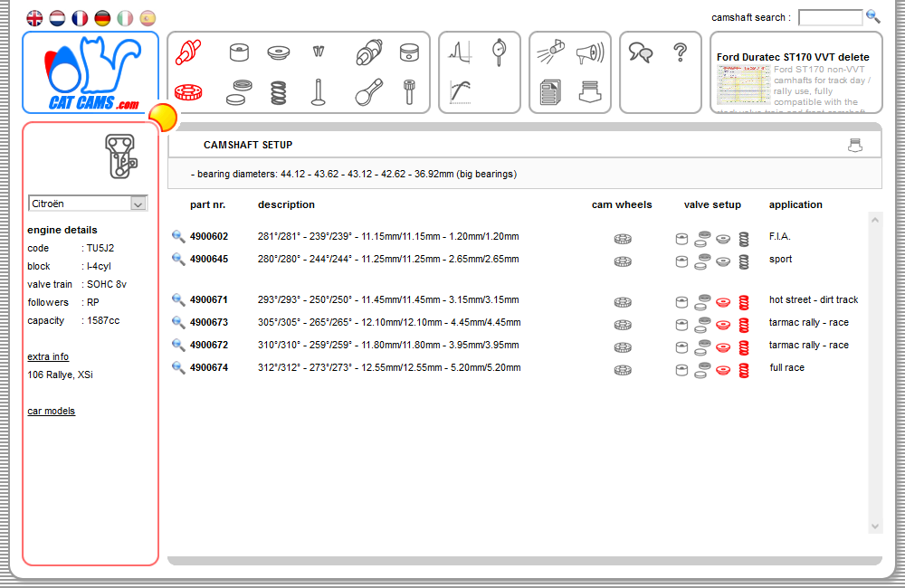Click the red camshaft icon in toolbar

click(x=188, y=52)
